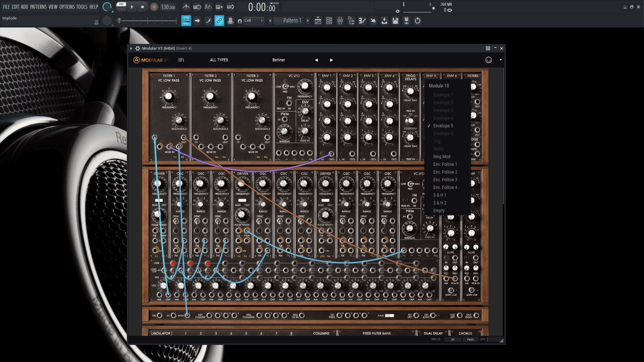Open the PATTERNS menu

(38, 7)
